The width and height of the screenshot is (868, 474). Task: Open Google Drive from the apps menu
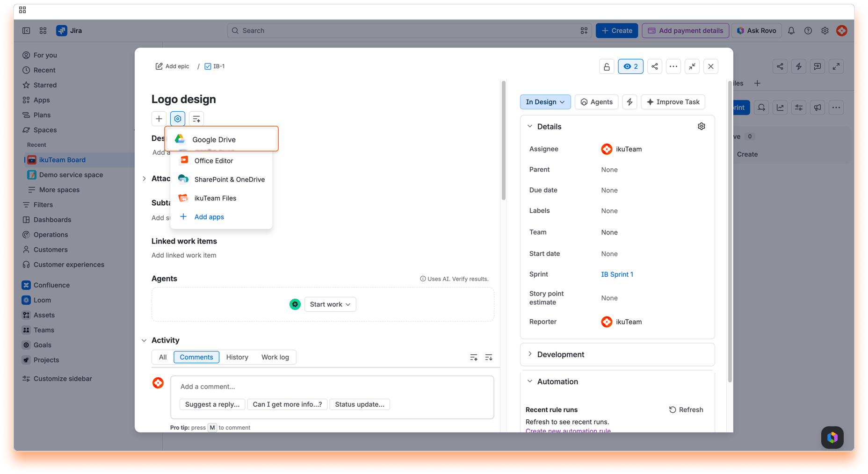click(x=221, y=139)
